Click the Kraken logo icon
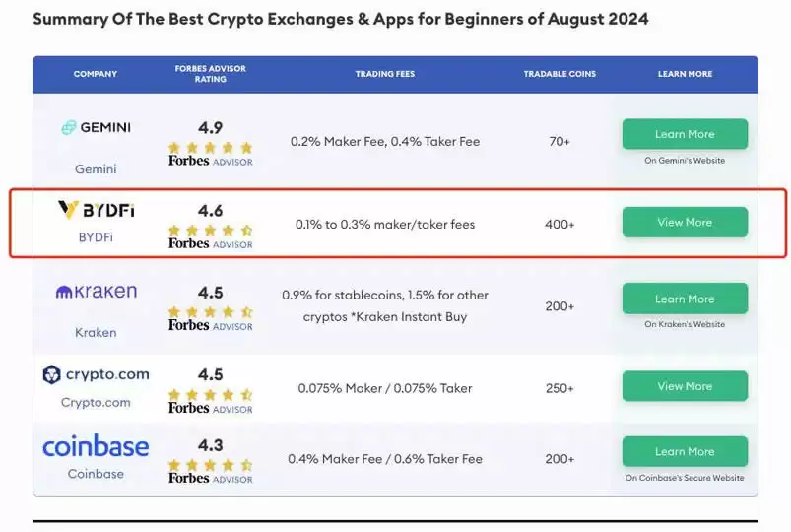Viewport: 791px width, 532px height. pos(64,292)
